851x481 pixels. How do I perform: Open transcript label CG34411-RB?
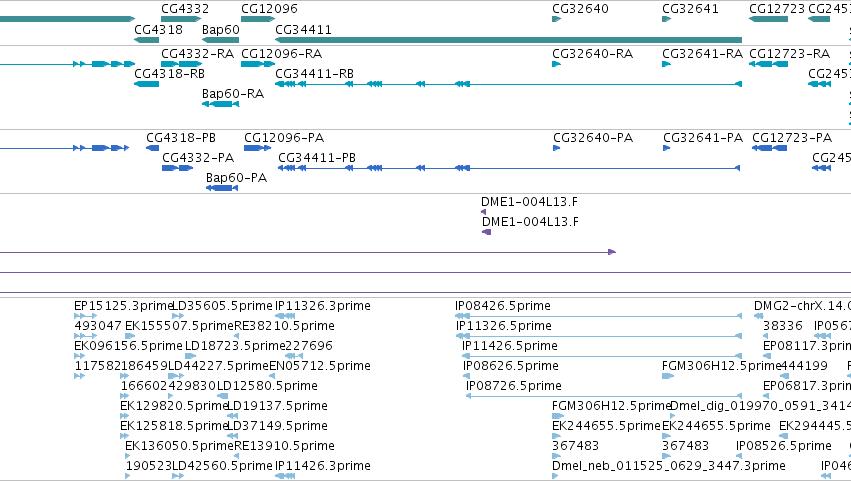click(315, 73)
